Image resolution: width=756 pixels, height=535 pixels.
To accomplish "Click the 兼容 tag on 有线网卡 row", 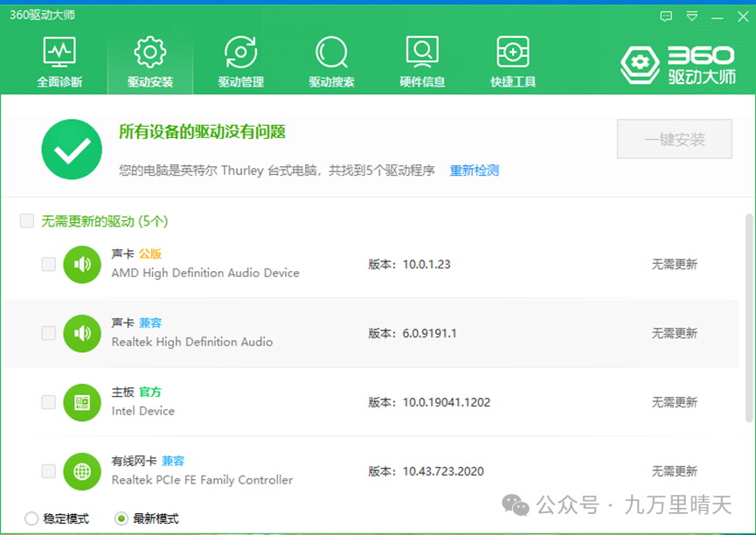I will (x=173, y=462).
